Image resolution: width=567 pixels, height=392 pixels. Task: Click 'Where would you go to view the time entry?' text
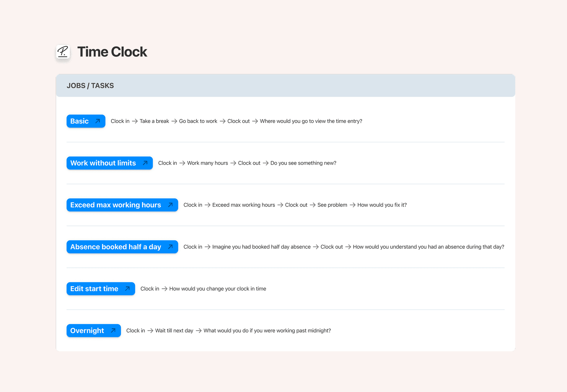pyautogui.click(x=311, y=121)
